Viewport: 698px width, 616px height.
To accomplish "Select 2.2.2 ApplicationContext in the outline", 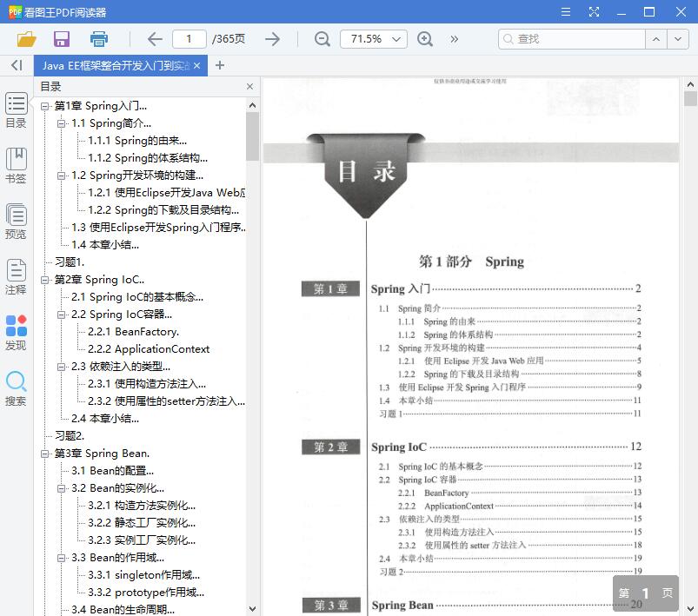I will [x=149, y=349].
